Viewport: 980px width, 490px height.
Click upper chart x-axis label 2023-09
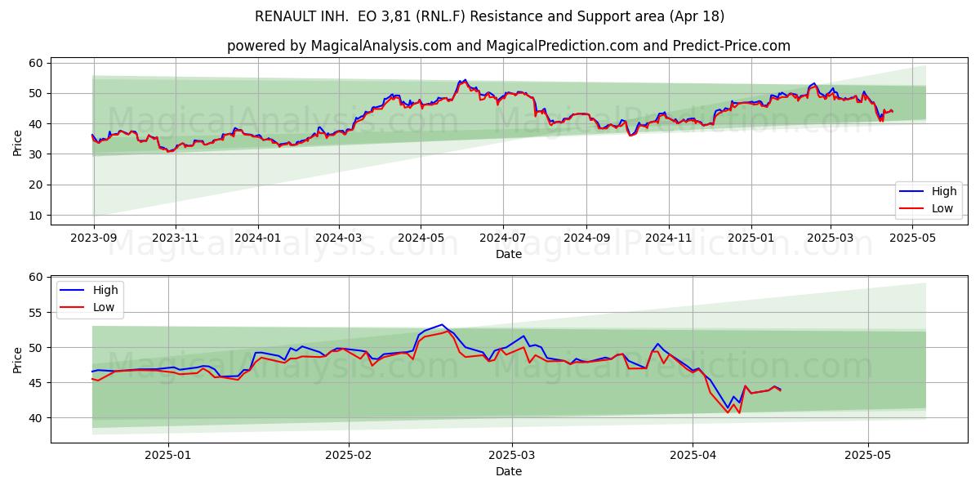click(94, 238)
